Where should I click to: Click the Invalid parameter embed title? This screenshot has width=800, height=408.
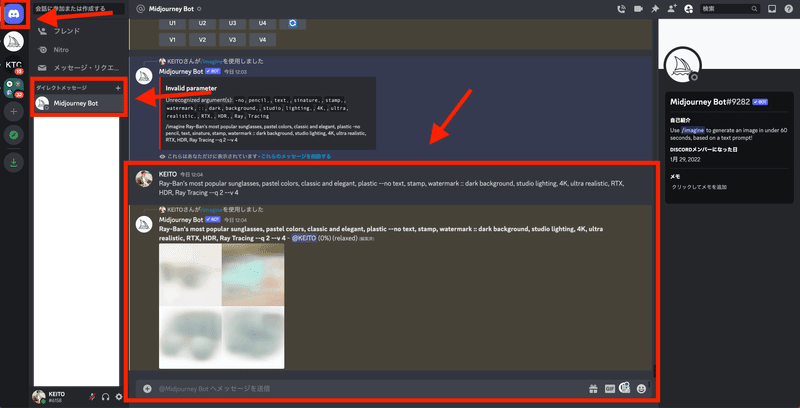[x=191, y=88]
